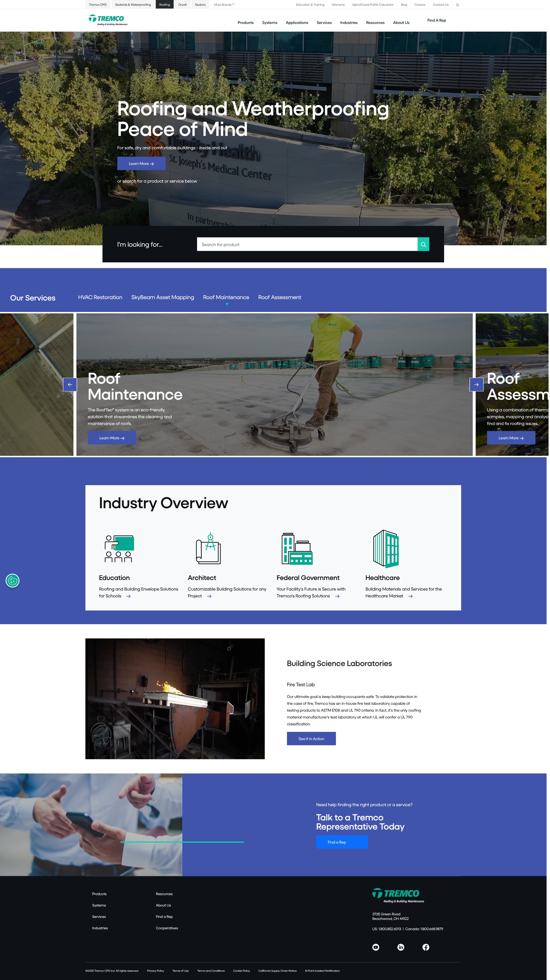Open the Careers link
The image size is (550, 980).
pyautogui.click(x=420, y=5)
